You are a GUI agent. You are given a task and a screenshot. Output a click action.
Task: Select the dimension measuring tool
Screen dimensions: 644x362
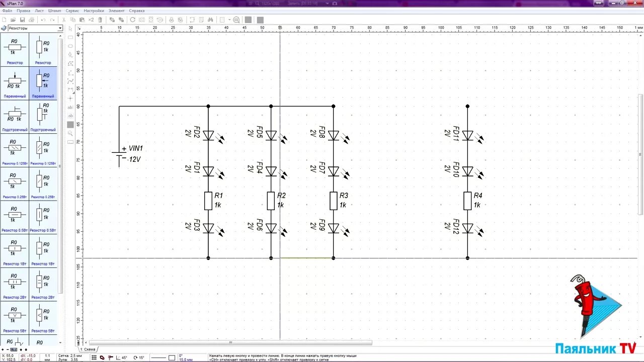(x=70, y=89)
